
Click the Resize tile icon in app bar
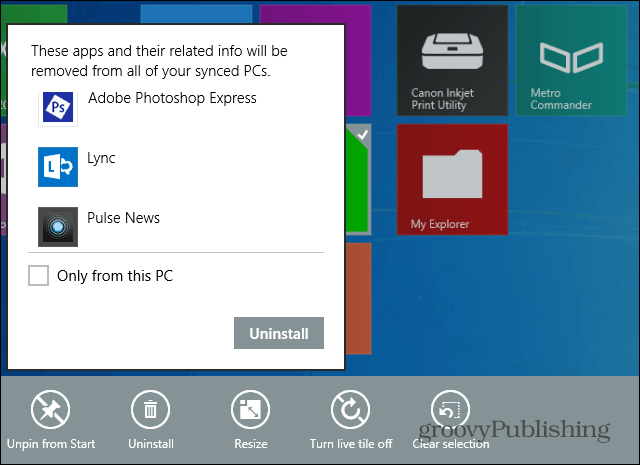(251, 409)
